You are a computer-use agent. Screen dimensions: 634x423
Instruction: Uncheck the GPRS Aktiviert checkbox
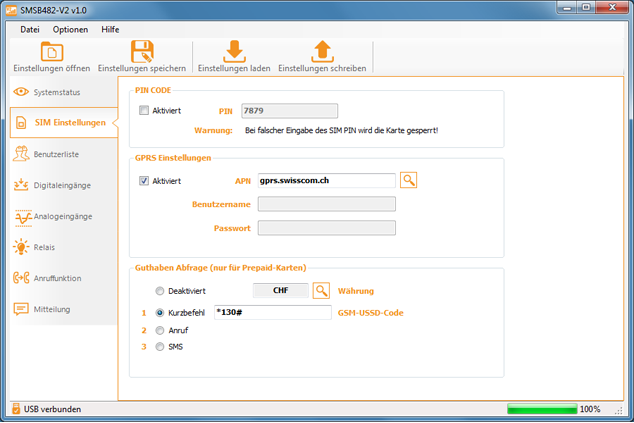(145, 181)
